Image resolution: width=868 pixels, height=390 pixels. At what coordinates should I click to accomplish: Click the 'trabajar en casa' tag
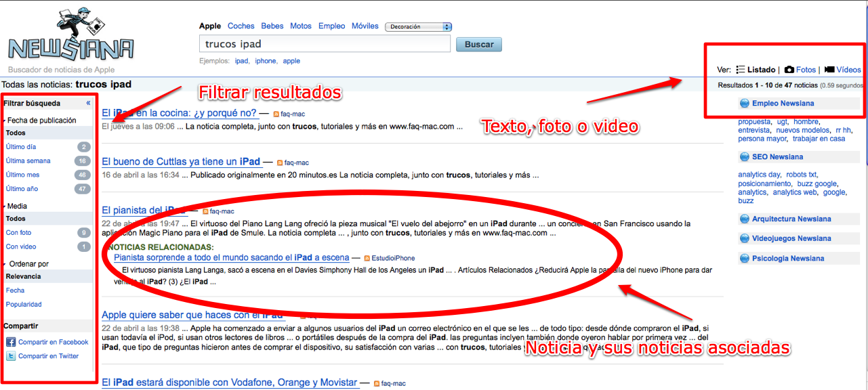819,139
